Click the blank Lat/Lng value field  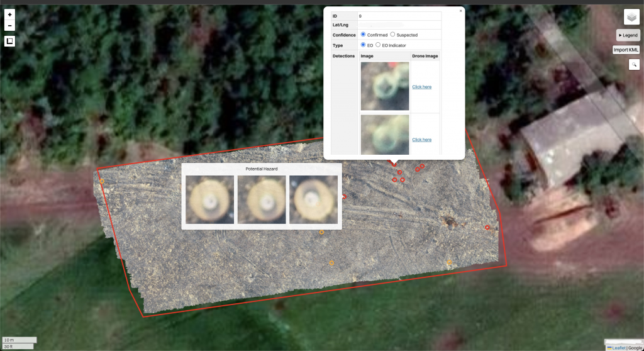(x=399, y=25)
